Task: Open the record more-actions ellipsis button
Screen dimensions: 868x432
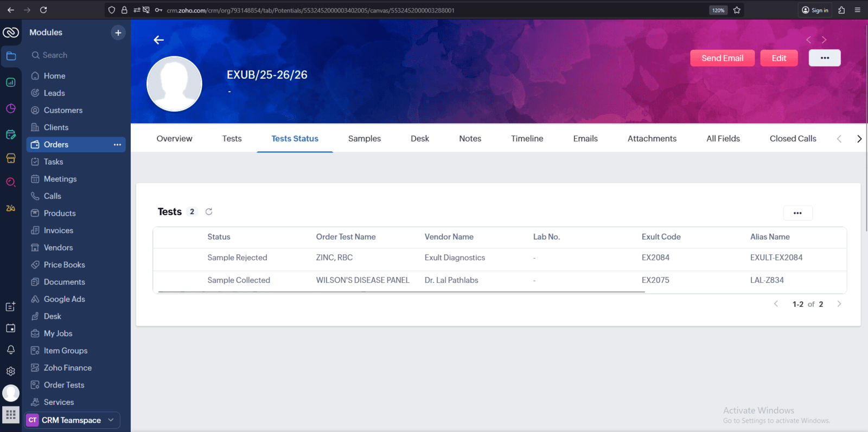Action: point(824,58)
